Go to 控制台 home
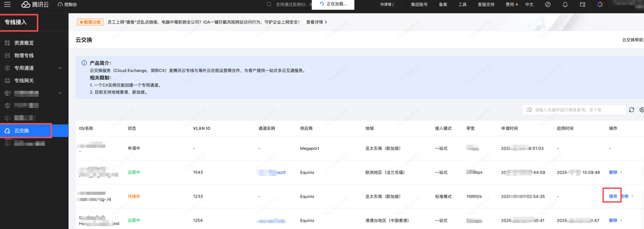 click(67, 5)
